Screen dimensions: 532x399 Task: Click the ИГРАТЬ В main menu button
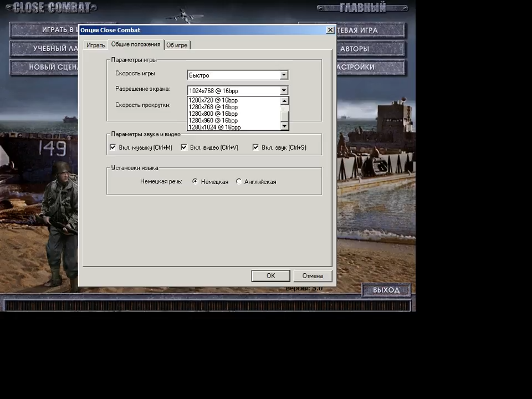click(44, 30)
